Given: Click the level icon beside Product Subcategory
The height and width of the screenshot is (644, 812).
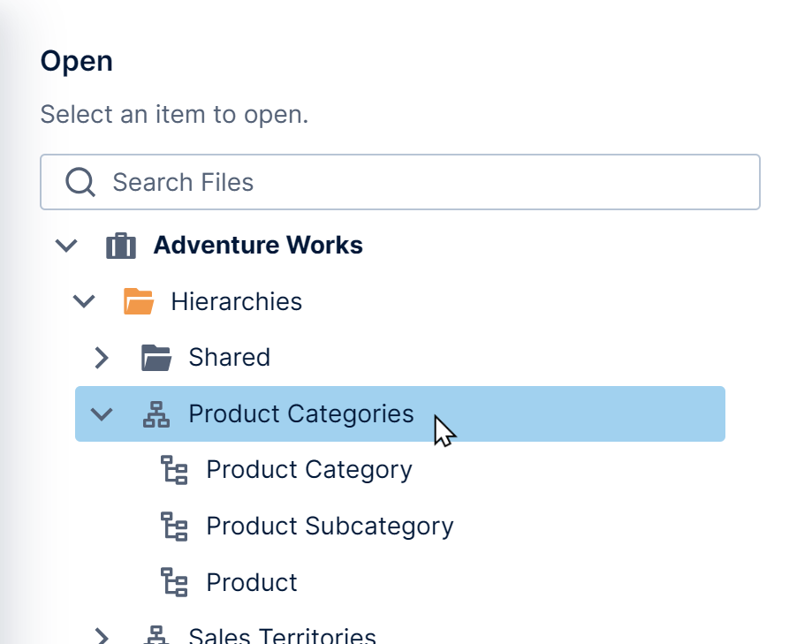Looking at the screenshot, I should pos(174,527).
